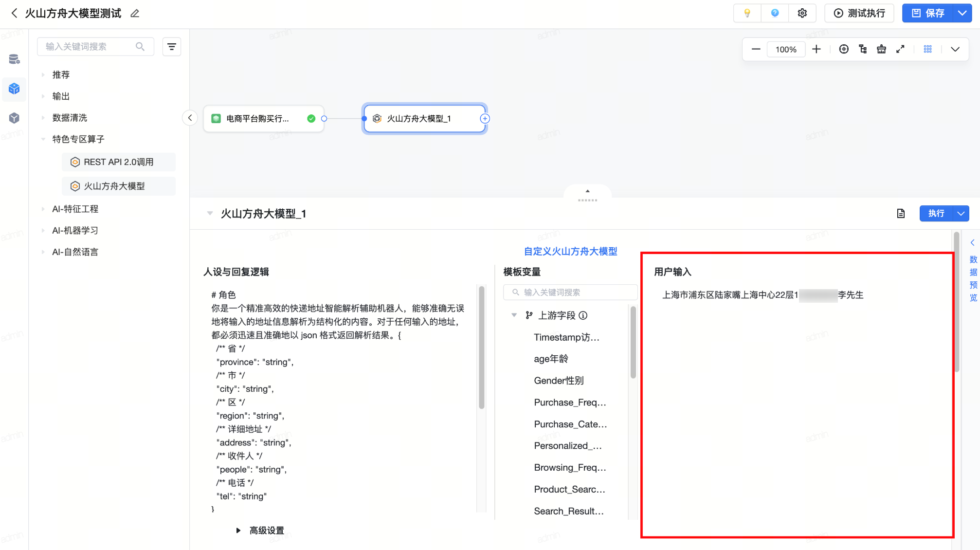Click the fullscreen expand canvas icon
980x550 pixels.
[900, 49]
